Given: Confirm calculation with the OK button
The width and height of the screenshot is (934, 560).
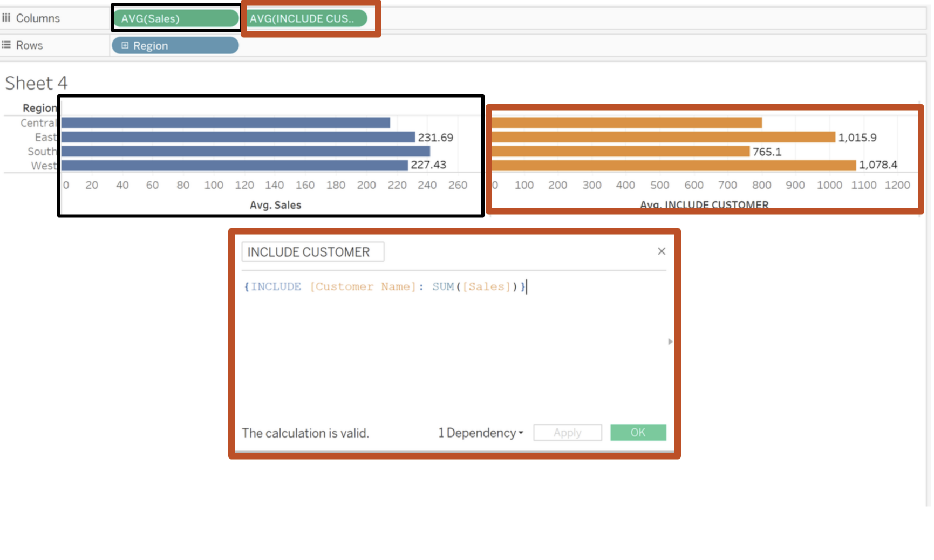Looking at the screenshot, I should (638, 433).
